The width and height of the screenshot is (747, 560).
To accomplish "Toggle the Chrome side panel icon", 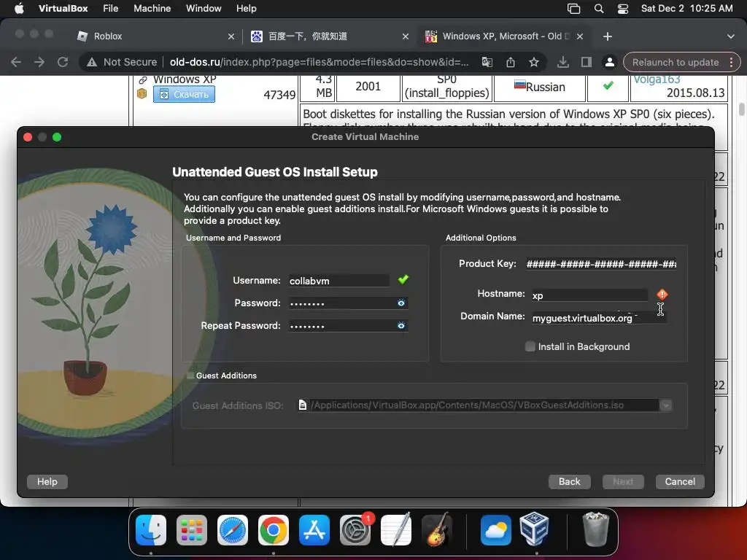I will tap(587, 62).
